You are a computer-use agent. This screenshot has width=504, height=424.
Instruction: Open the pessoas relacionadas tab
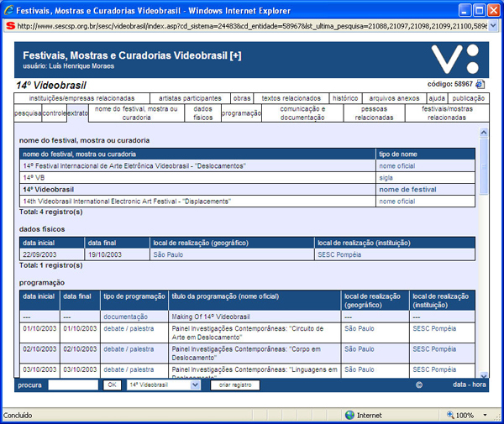tap(374, 113)
